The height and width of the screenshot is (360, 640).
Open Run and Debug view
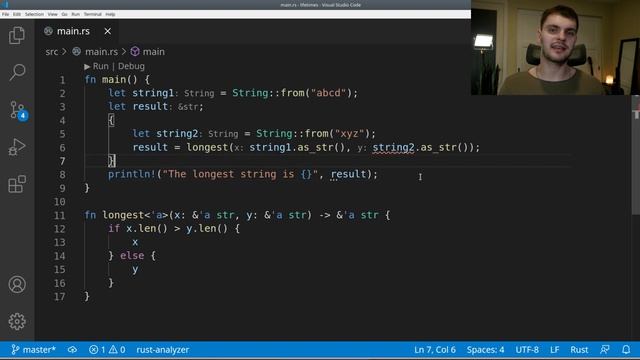[17, 147]
